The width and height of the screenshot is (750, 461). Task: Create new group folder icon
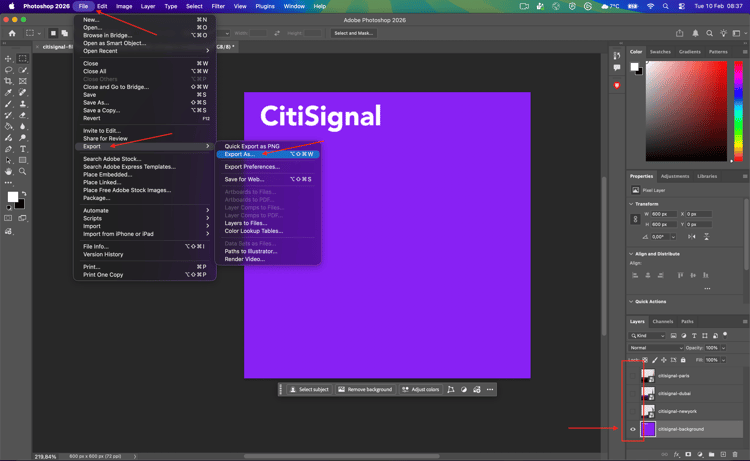coord(712,454)
